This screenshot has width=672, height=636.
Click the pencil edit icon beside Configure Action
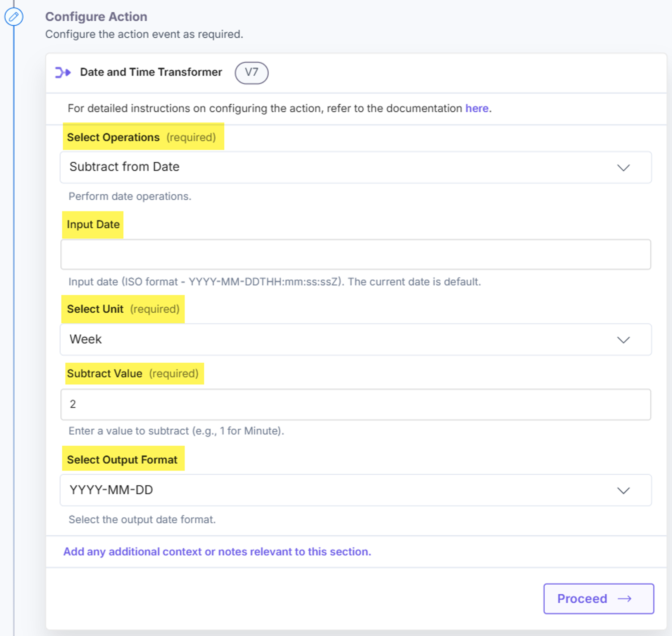pyautogui.click(x=14, y=17)
